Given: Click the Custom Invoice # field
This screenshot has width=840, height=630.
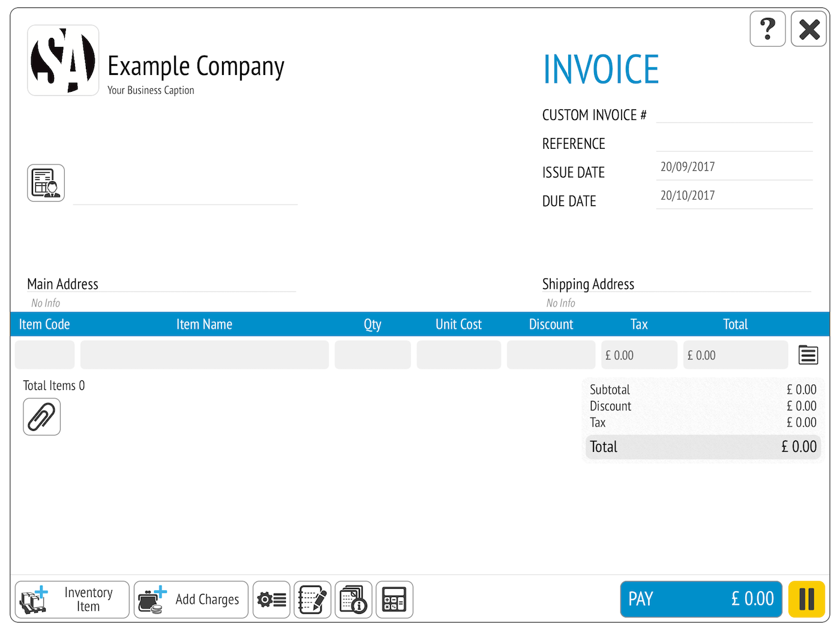Looking at the screenshot, I should click(734, 113).
